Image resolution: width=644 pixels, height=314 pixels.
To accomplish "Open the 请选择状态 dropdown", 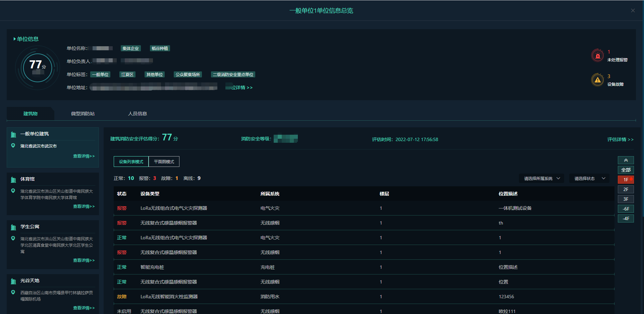I will 590,178.
